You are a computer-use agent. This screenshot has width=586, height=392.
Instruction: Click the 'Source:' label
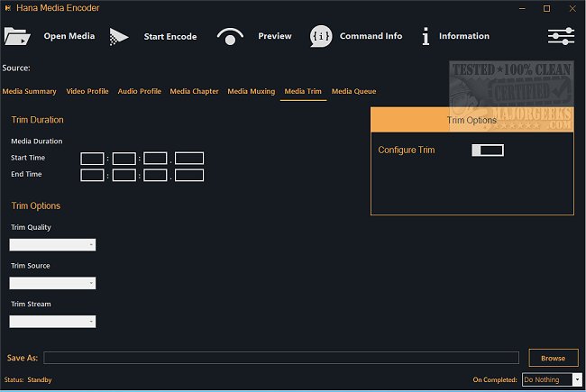(x=16, y=68)
